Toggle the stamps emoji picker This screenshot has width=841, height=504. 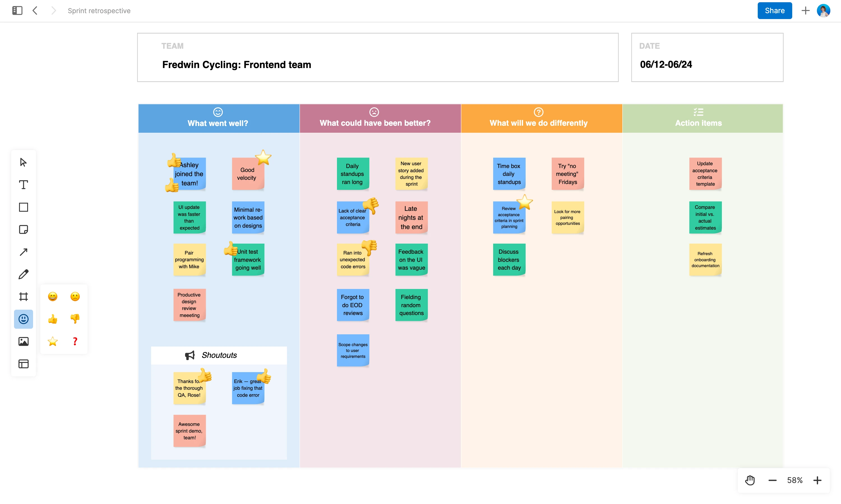tap(23, 319)
